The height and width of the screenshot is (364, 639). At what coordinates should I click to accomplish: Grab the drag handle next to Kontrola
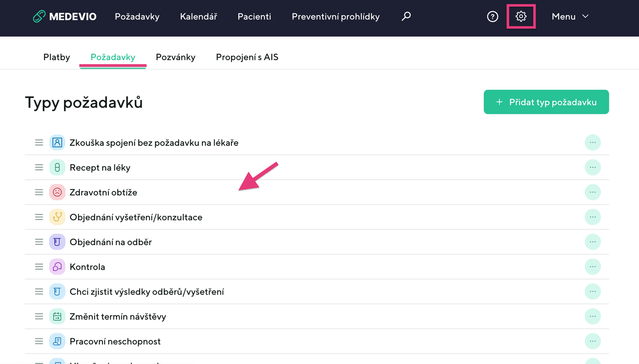click(x=39, y=267)
